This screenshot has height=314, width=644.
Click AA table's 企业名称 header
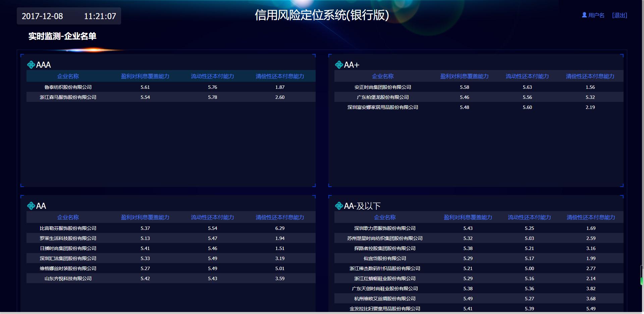(68, 217)
